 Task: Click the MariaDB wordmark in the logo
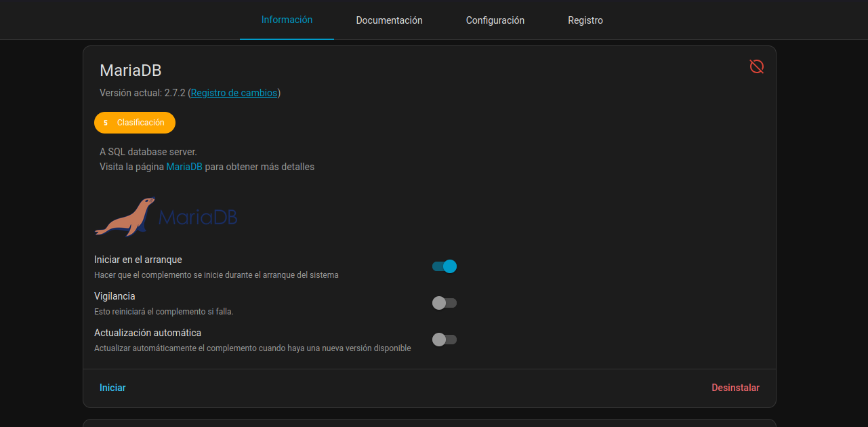pyautogui.click(x=198, y=218)
